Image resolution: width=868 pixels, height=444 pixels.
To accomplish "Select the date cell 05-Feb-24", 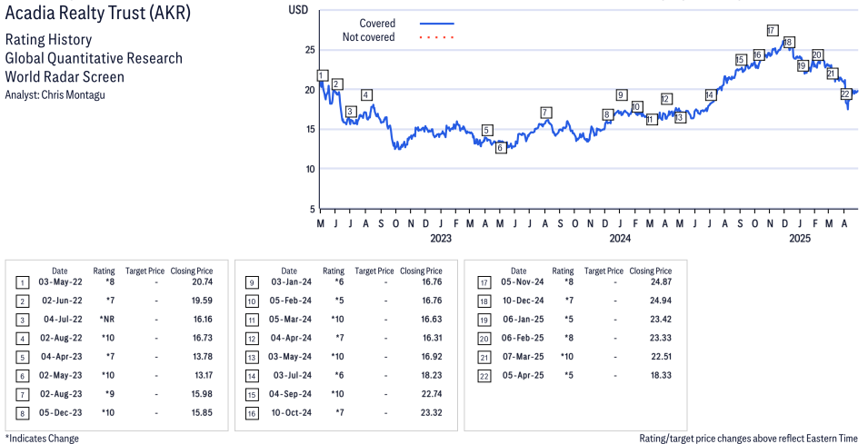I will 290,301.
